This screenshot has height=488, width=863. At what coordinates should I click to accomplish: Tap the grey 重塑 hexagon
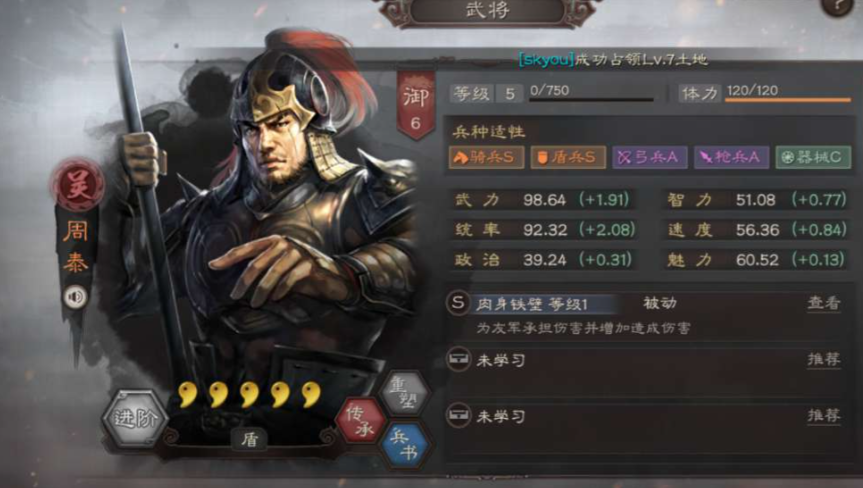pyautogui.click(x=405, y=392)
